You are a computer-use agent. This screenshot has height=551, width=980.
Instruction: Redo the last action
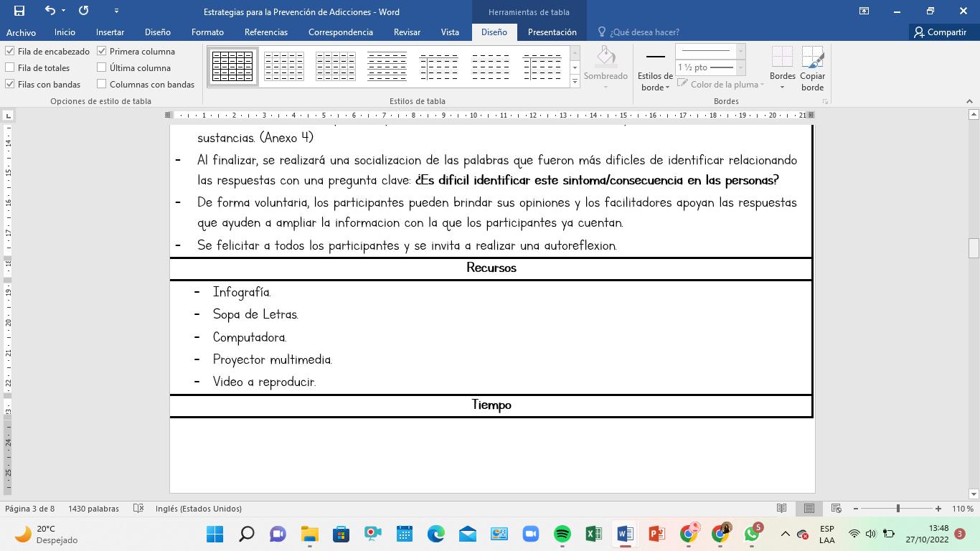[83, 11]
